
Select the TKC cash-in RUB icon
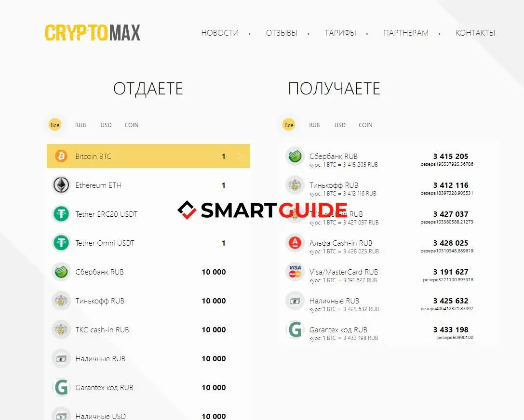coord(61,329)
